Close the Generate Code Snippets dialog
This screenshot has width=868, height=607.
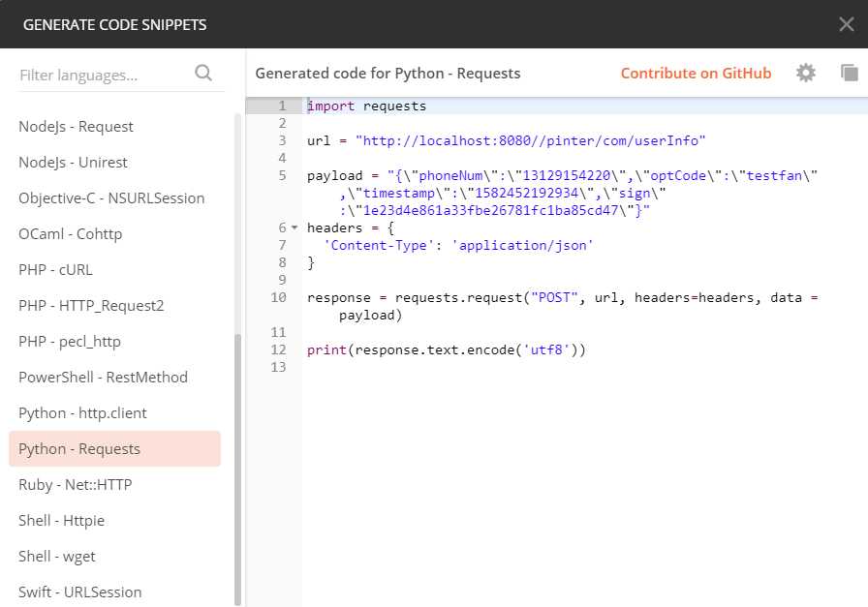pyautogui.click(x=847, y=24)
